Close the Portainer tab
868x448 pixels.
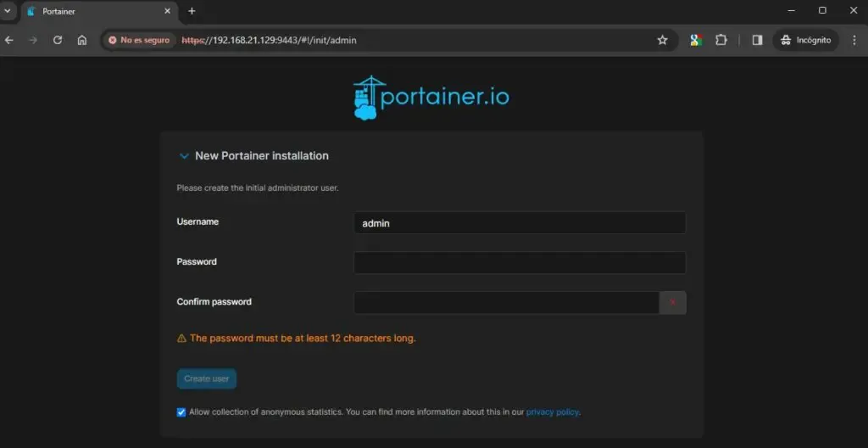point(167,11)
